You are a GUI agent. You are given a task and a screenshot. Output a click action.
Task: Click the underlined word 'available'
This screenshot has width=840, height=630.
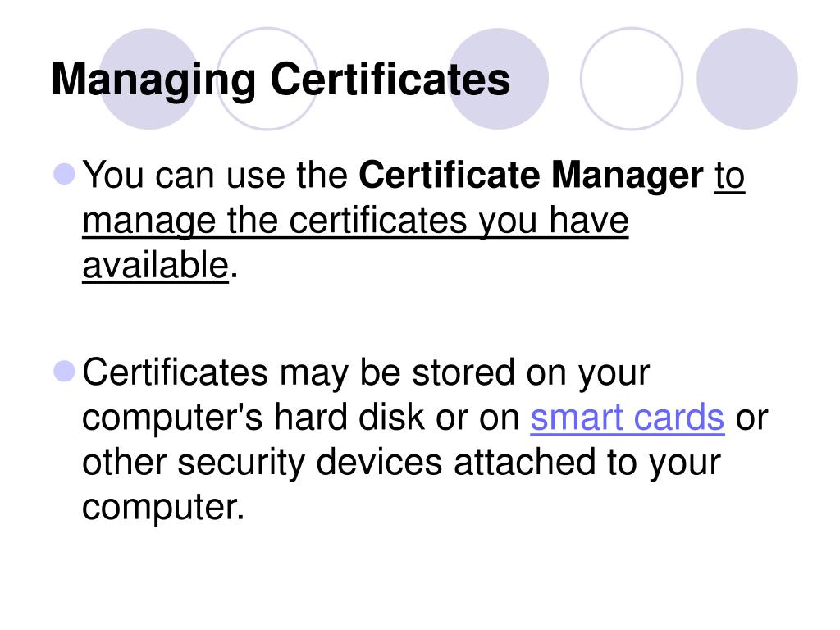tap(156, 265)
